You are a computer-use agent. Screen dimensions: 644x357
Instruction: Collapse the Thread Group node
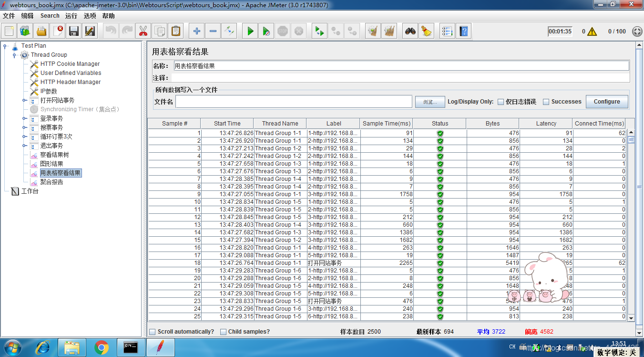click(x=14, y=55)
